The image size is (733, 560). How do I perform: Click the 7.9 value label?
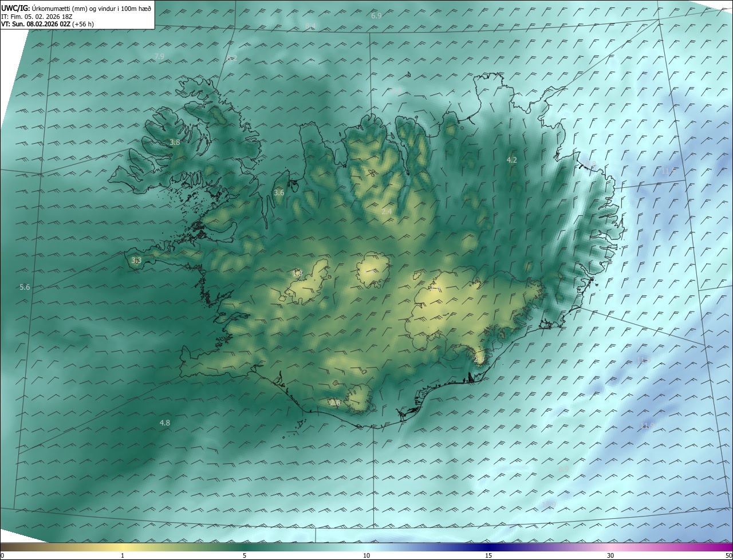[159, 56]
